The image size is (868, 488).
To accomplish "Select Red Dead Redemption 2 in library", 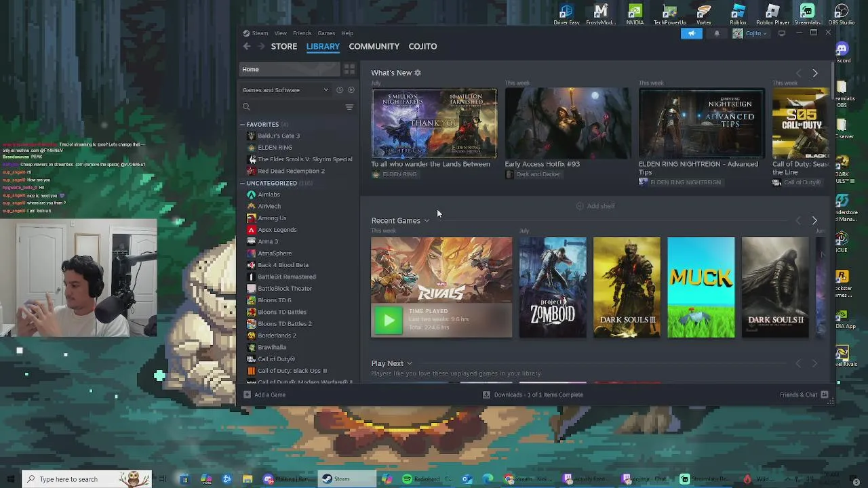I will 291,171.
